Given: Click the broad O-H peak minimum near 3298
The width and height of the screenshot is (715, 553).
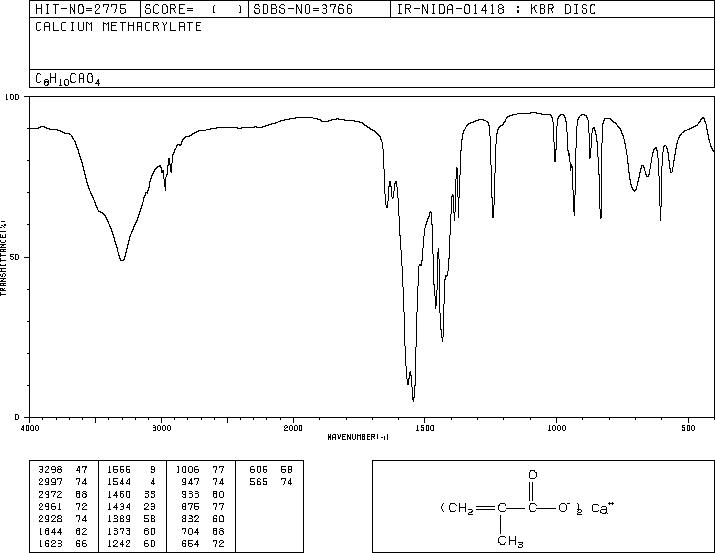Looking at the screenshot, I should [x=122, y=259].
